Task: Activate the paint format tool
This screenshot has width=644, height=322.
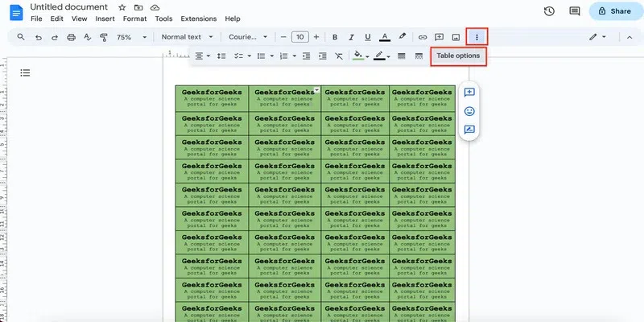Action: [104, 37]
